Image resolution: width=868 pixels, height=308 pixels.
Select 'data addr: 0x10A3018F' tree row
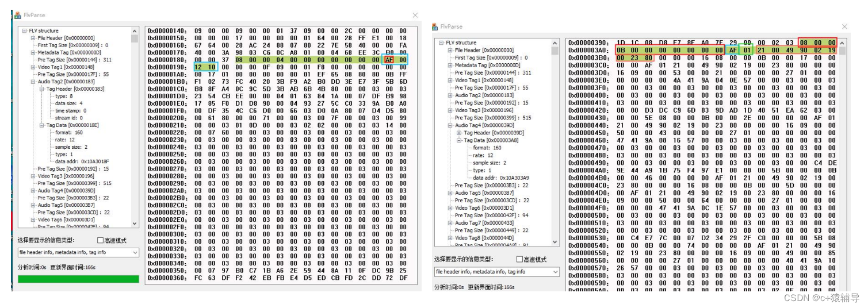[x=82, y=161]
